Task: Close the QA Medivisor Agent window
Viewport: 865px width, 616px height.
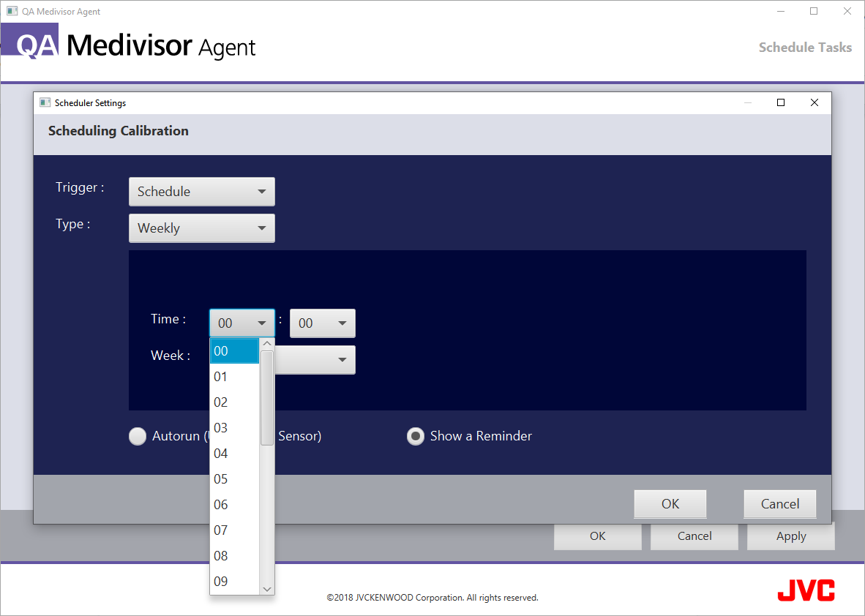Action: [x=847, y=11]
